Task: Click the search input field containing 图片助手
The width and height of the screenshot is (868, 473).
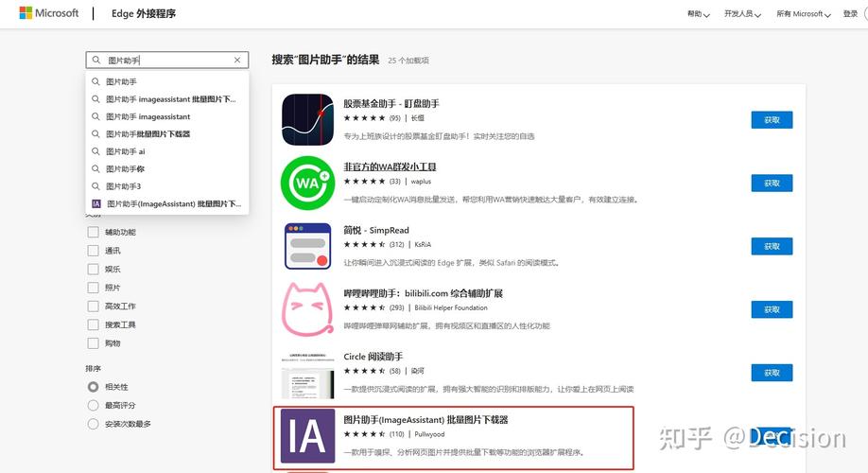Action: coord(167,60)
